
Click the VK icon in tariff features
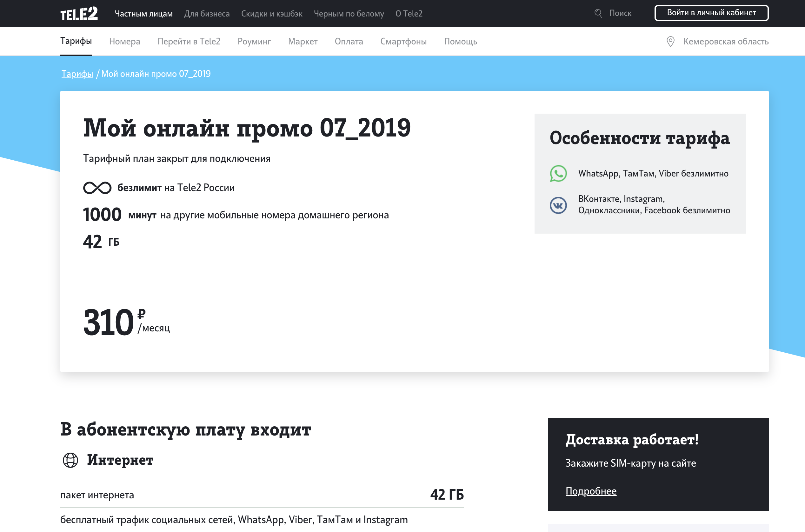[558, 205]
